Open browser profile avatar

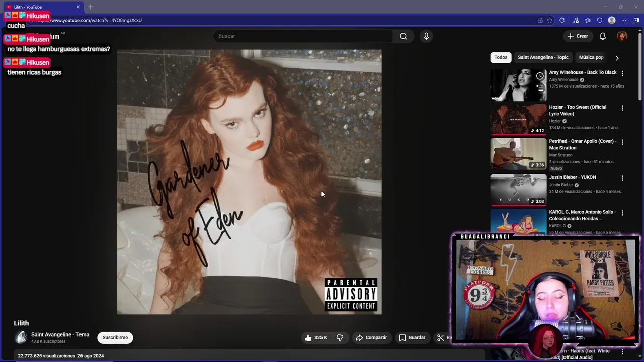pyautogui.click(x=612, y=20)
